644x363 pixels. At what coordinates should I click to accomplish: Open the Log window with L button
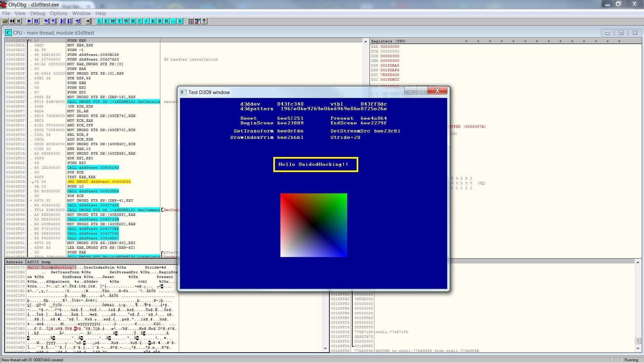[x=99, y=21]
